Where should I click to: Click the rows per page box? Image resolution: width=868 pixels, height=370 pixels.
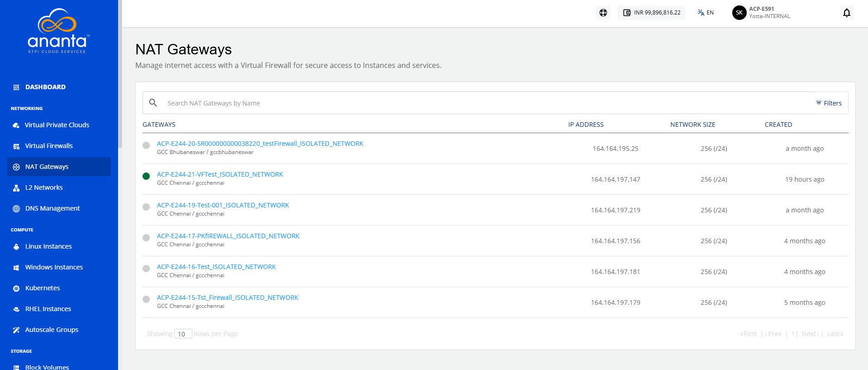[x=183, y=334]
